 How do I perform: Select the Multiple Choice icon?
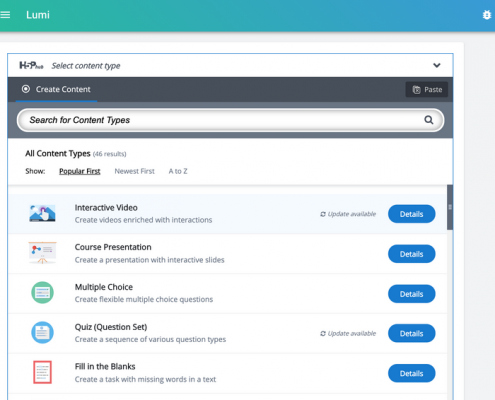(42, 293)
